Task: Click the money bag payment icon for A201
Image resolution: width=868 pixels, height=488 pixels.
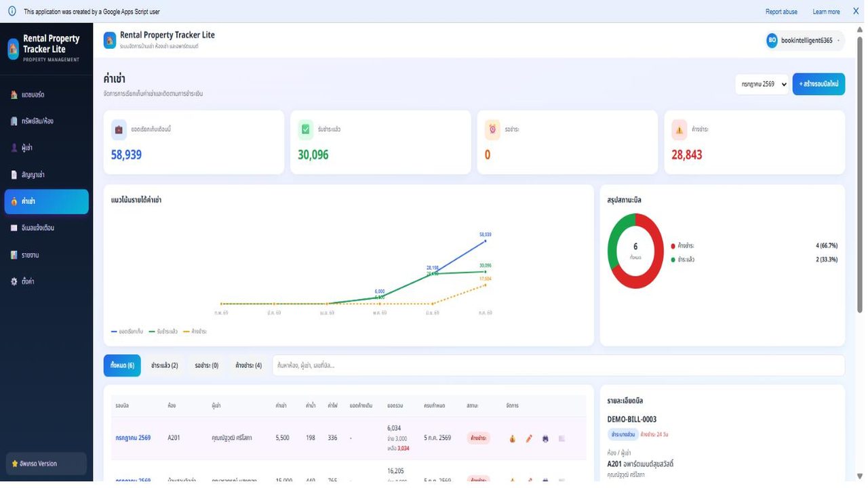Action: pos(512,439)
